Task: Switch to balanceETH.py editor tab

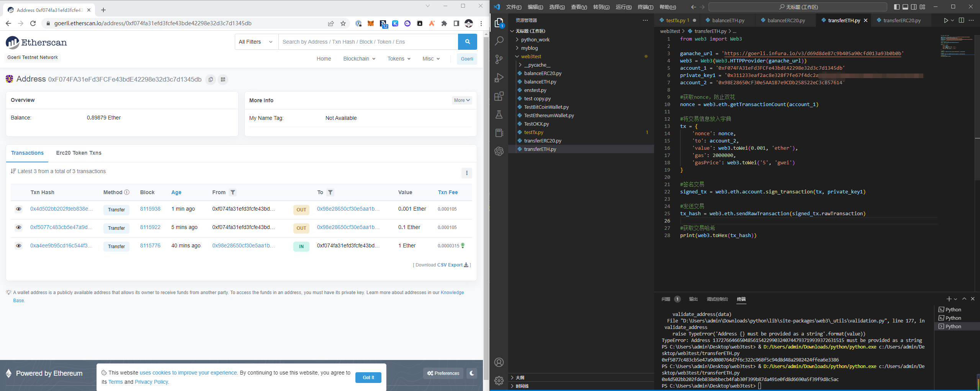Action: 728,21
